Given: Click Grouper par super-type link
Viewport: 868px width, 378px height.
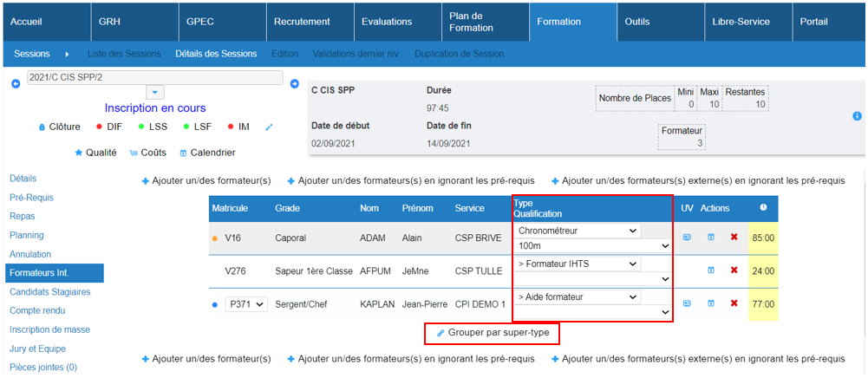Looking at the screenshot, I should click(x=492, y=333).
